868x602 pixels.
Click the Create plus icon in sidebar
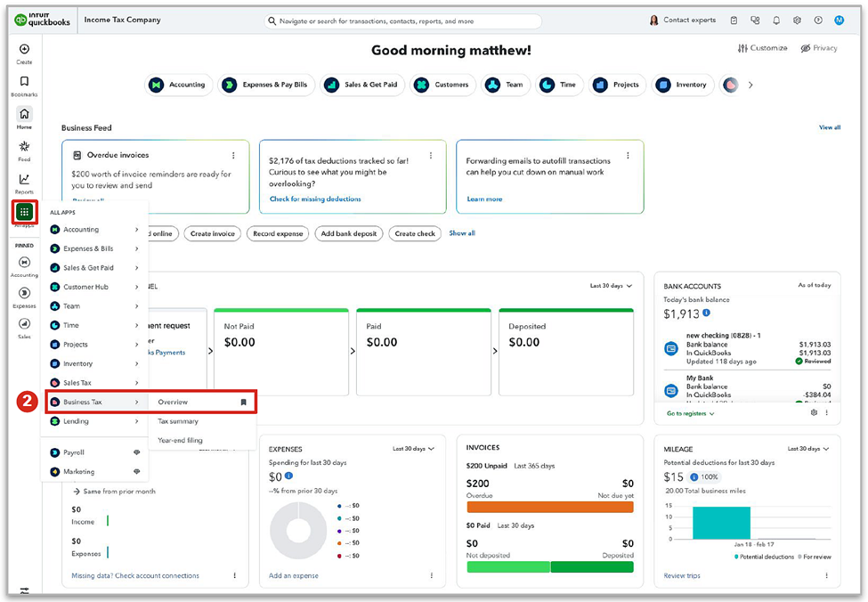[24, 49]
